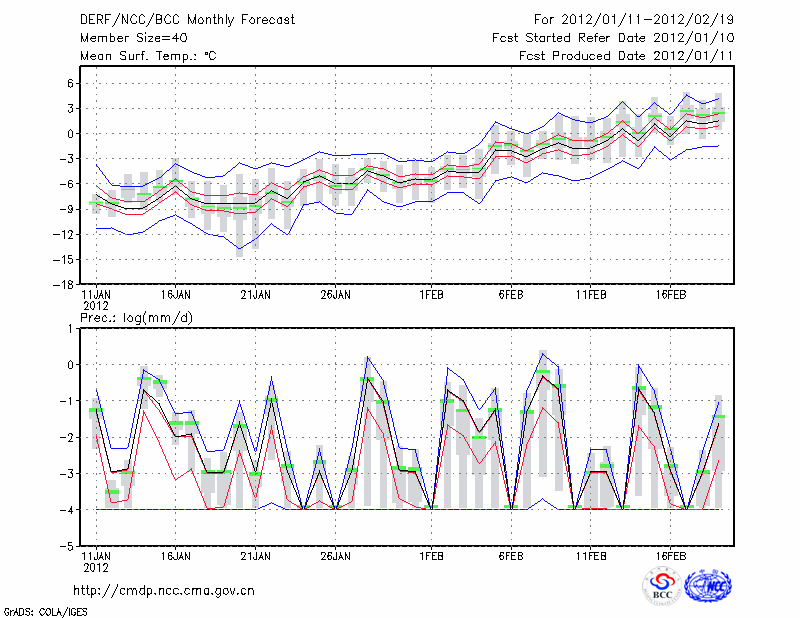Click 11FEB tick on temperature chart axis
800x618 pixels.
coord(590,295)
